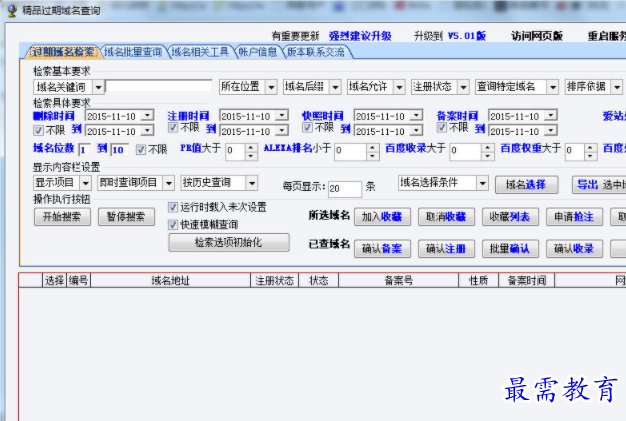Click the 确认收录 button
The width and height of the screenshot is (626, 421).
click(x=574, y=249)
